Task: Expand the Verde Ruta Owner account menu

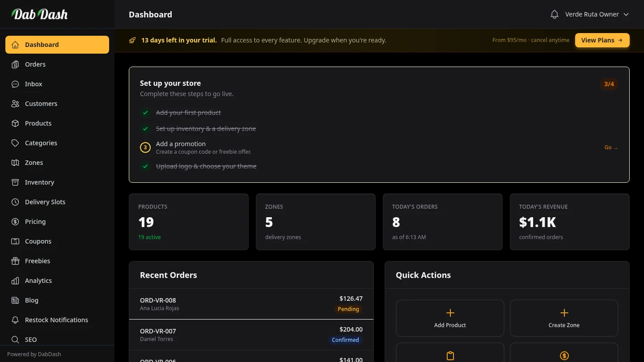Action: [593, 14]
